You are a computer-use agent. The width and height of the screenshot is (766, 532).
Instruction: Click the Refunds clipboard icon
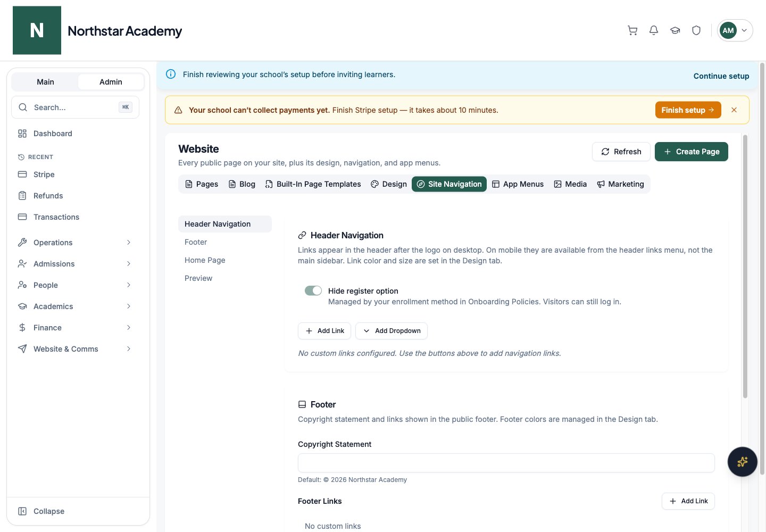[x=22, y=196]
